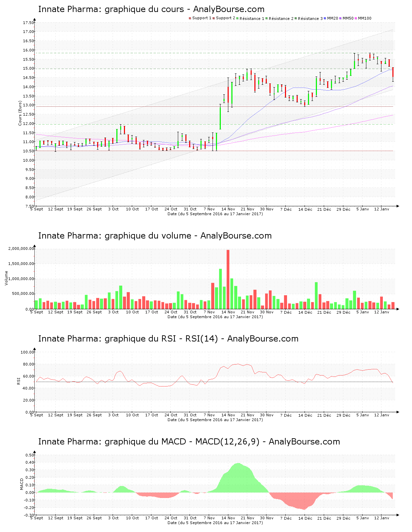
Task: Click the 0.50 label on MACD axis
Action: coord(30,455)
